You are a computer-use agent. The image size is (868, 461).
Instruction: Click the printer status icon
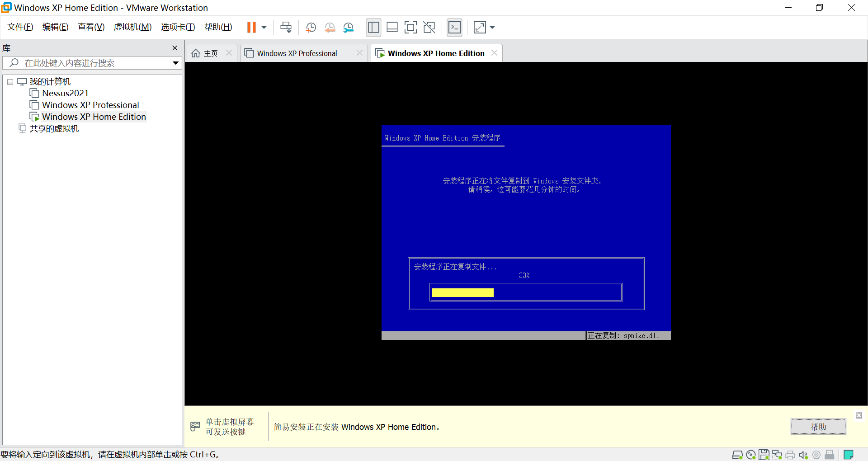tap(790, 455)
